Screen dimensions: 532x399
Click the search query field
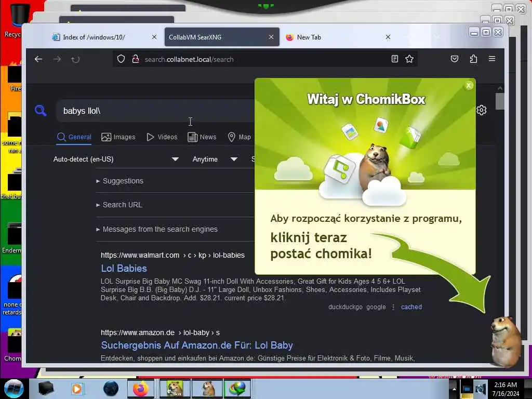(x=156, y=111)
